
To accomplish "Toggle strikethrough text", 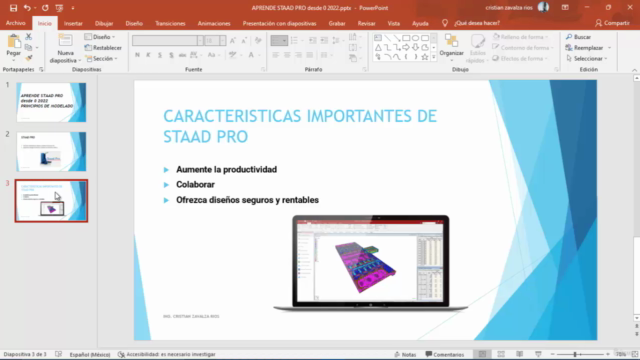I will (x=182, y=55).
